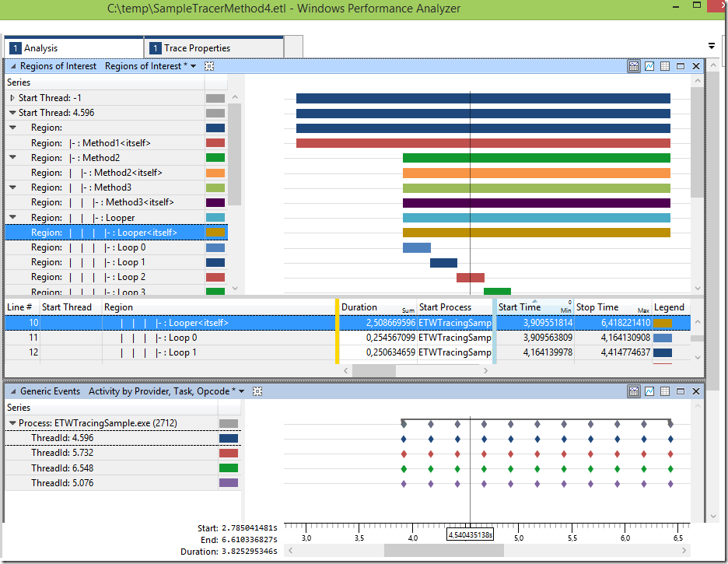
Task: Click the 4,540435138s timeline cursor label
Action: point(470,534)
